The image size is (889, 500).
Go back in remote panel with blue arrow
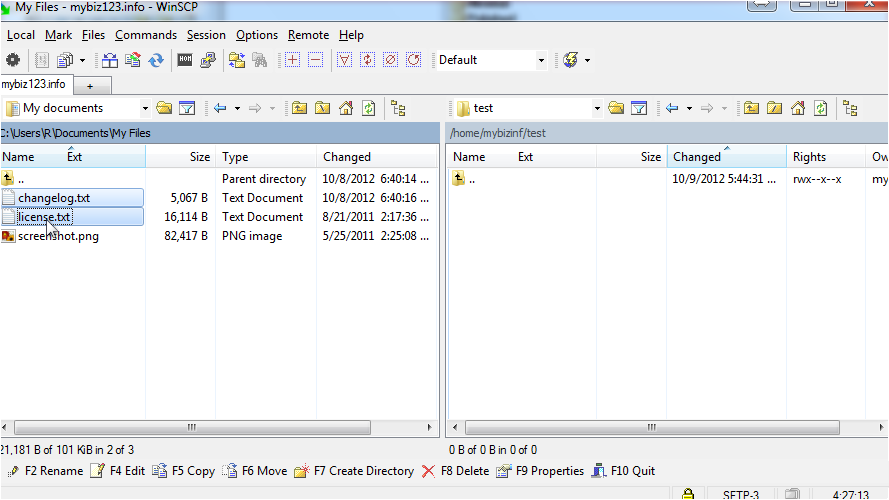click(x=672, y=108)
